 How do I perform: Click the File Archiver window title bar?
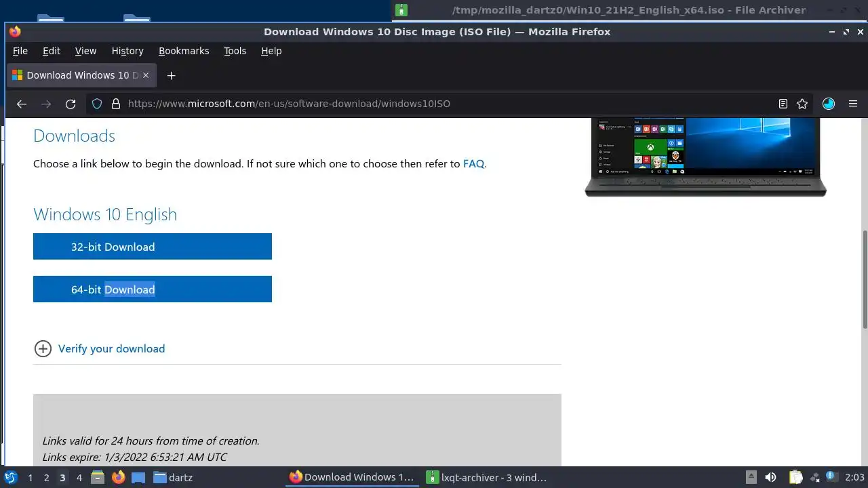631,10
